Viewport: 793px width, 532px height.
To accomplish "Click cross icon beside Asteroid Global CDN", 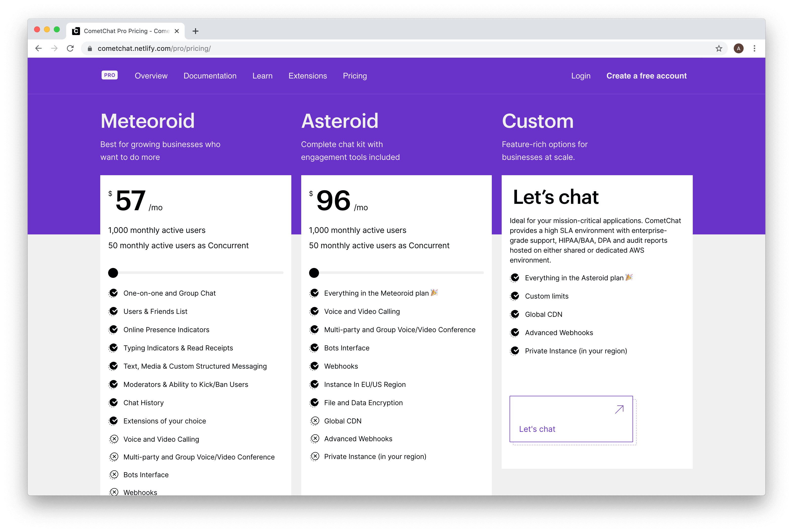I will tap(315, 421).
